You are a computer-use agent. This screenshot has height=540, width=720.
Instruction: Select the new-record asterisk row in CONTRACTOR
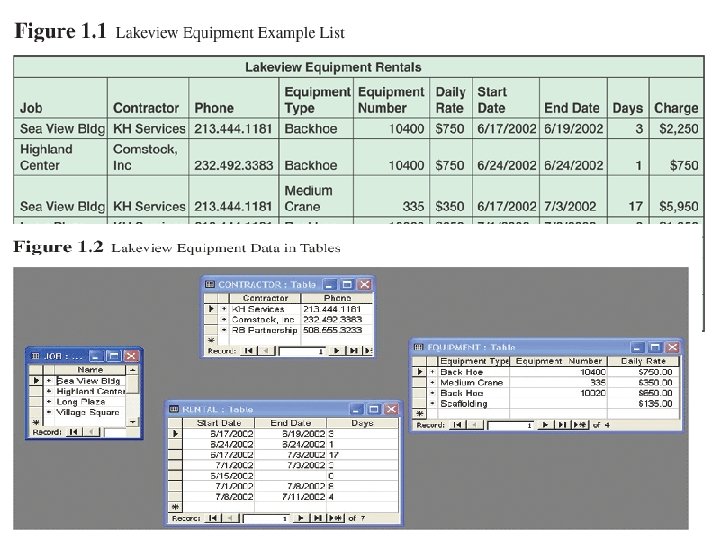[211, 340]
